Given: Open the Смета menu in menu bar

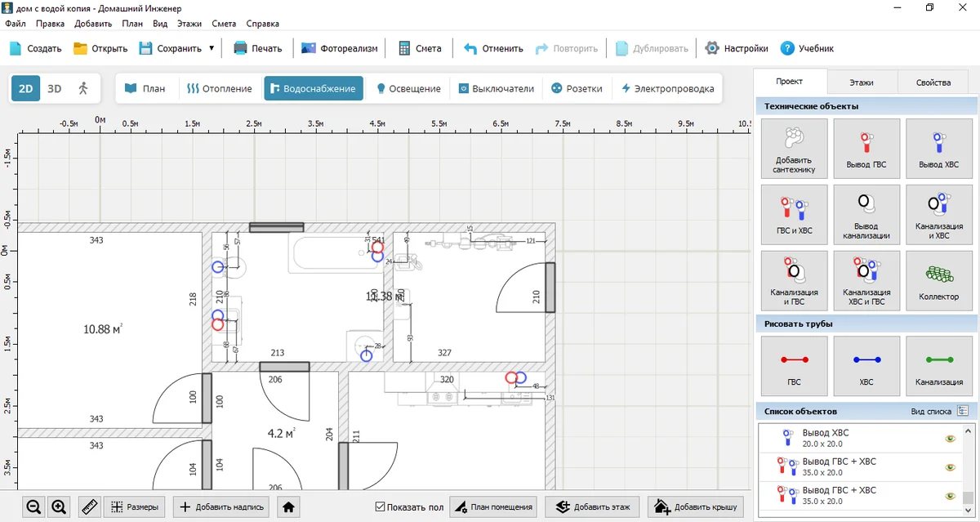Looking at the screenshot, I should 224,24.
